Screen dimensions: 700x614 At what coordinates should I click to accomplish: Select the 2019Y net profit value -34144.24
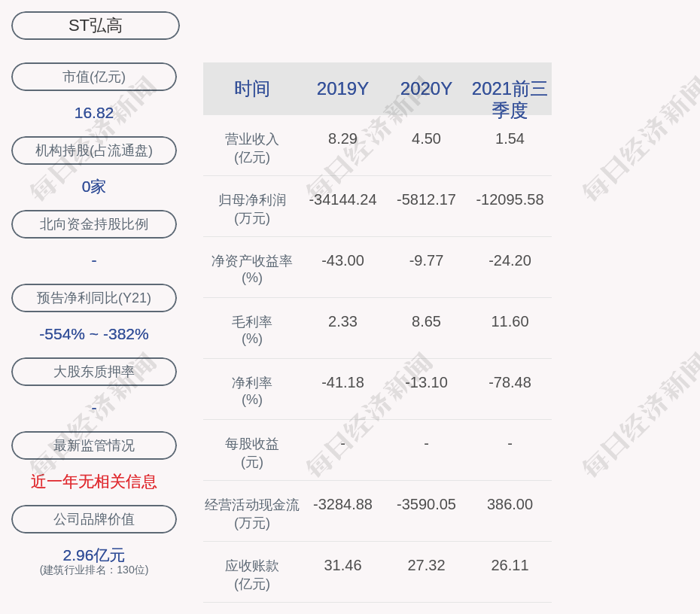(342, 200)
